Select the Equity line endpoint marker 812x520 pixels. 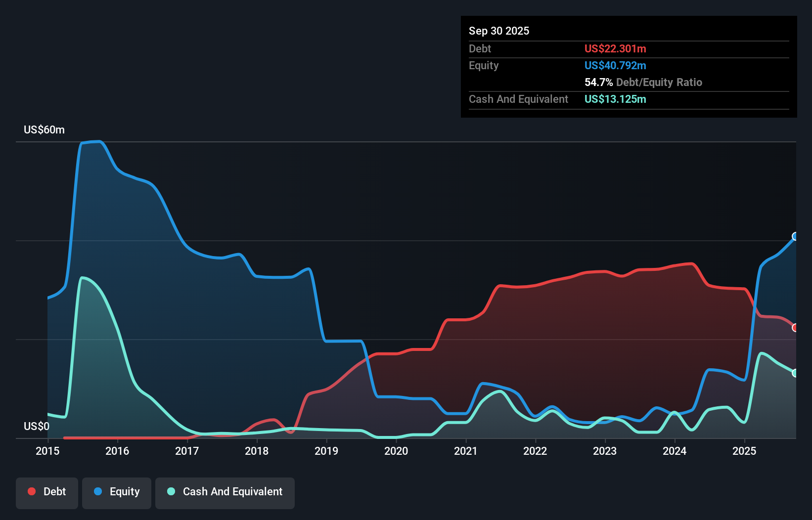click(x=795, y=237)
